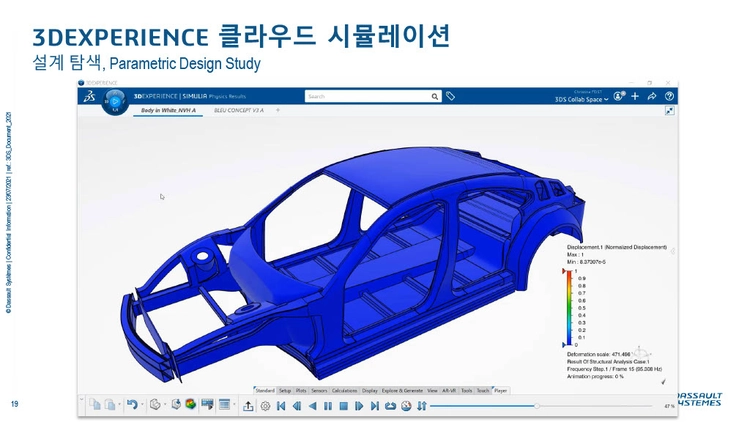Click the Deformation scale: 471.496 text
Screen dimensions: 750x423
click(598, 355)
